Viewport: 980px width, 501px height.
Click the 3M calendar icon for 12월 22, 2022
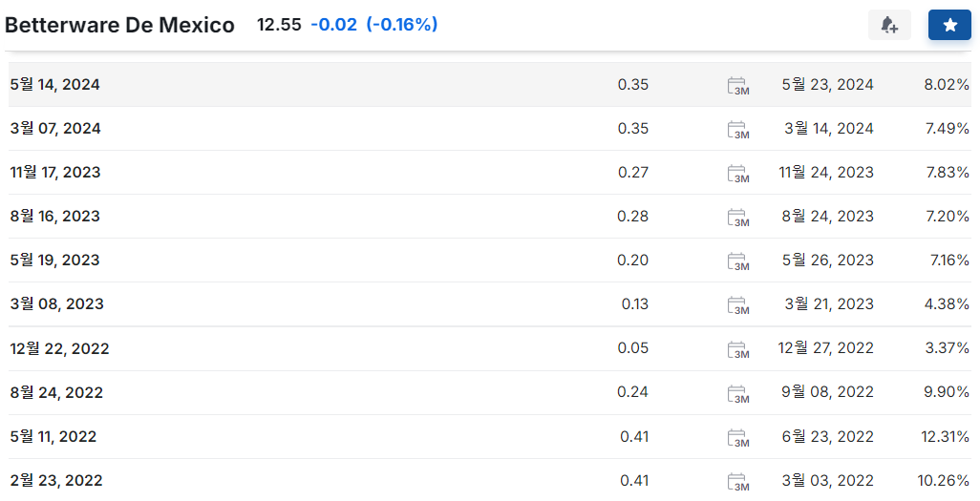pyautogui.click(x=737, y=349)
